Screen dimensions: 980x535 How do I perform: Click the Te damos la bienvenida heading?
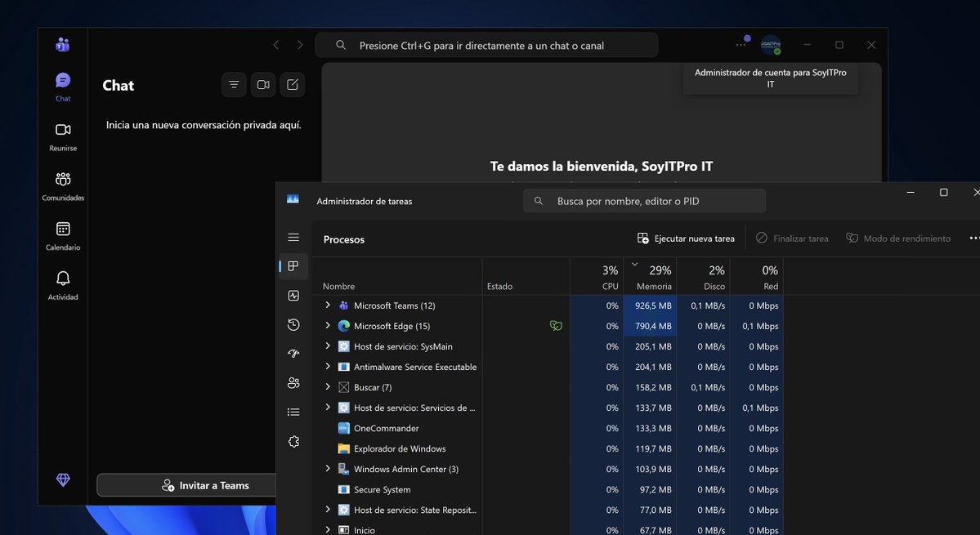pyautogui.click(x=602, y=166)
